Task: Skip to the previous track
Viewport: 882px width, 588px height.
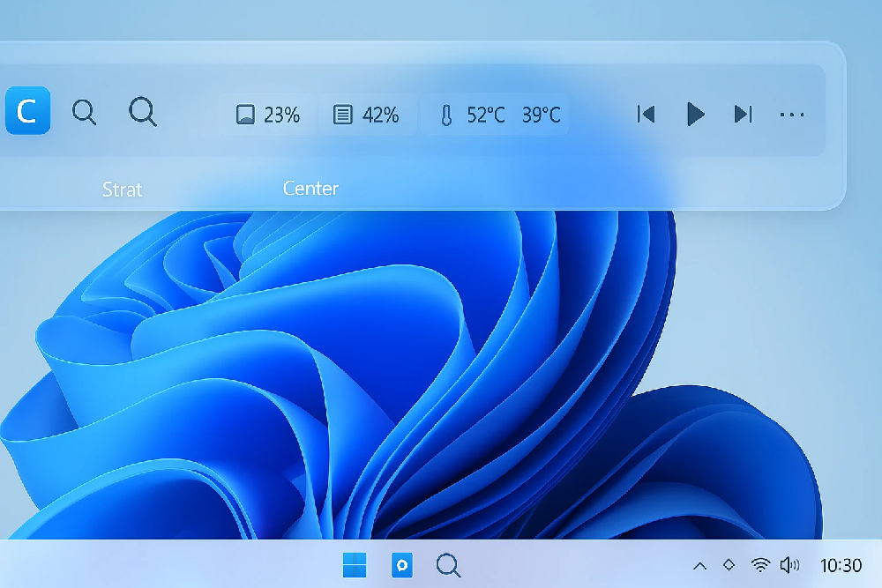Action: coord(646,114)
